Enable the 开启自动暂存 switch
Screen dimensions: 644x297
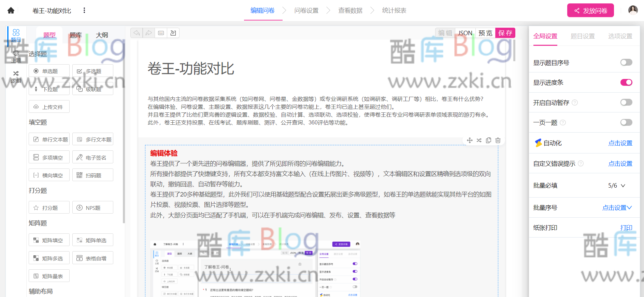(x=626, y=102)
